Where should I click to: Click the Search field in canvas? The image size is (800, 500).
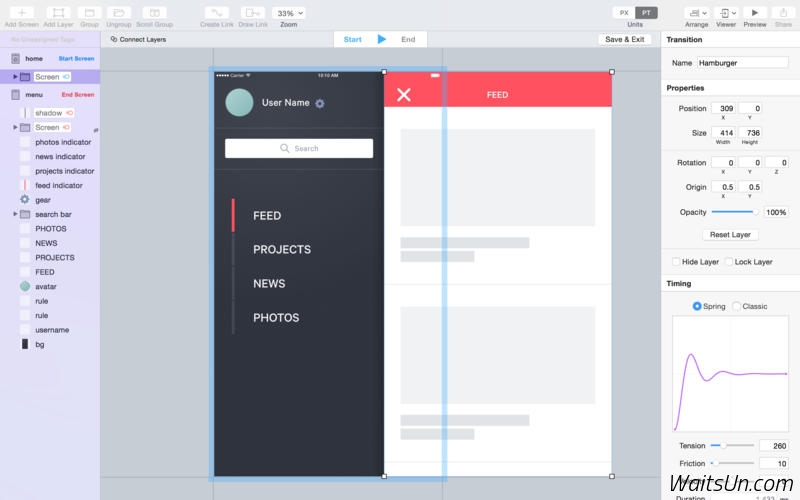tap(299, 148)
